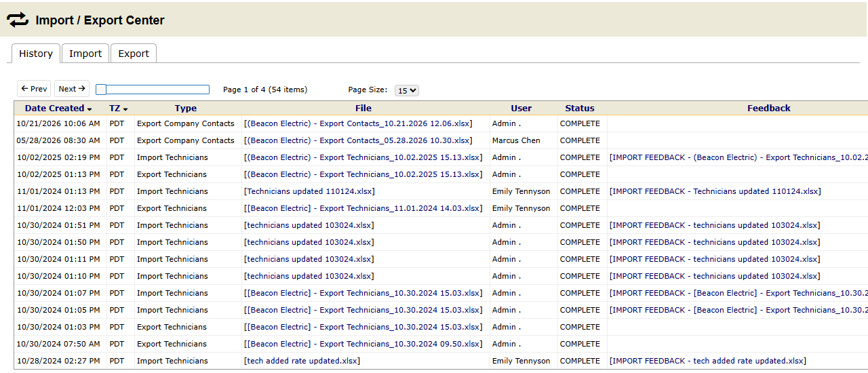Open the Export tab

pyautogui.click(x=134, y=54)
